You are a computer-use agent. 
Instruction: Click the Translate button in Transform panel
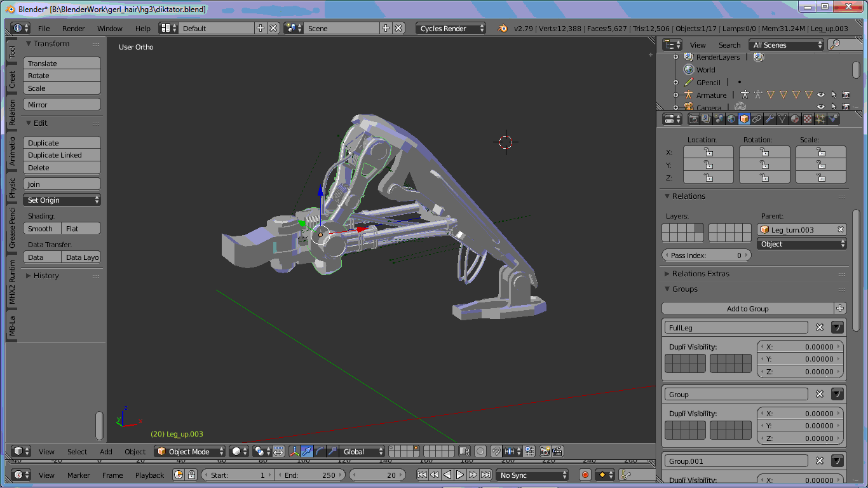62,63
